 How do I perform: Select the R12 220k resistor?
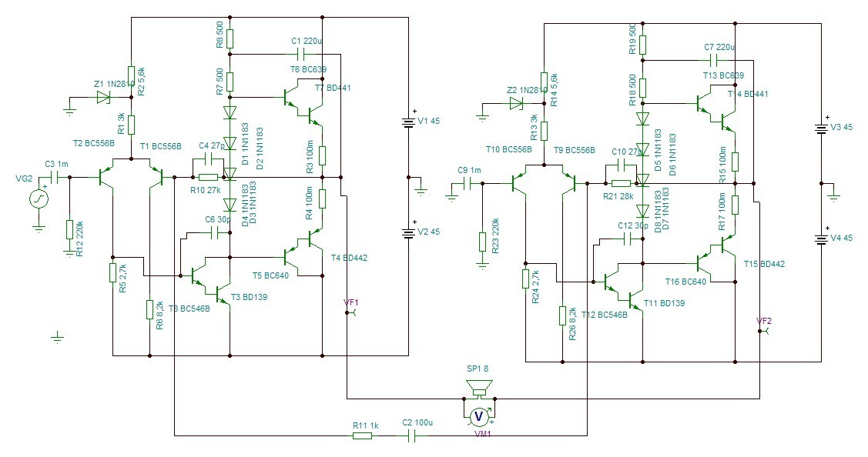[69, 229]
